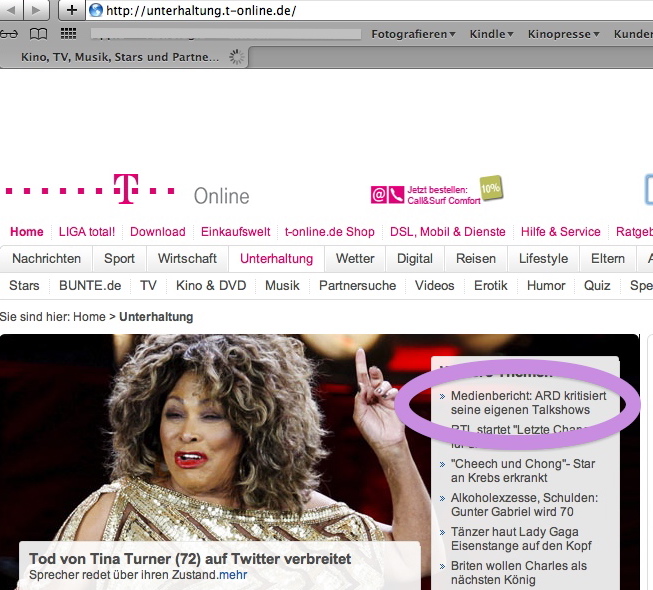Open the Videos subsection

pos(434,286)
